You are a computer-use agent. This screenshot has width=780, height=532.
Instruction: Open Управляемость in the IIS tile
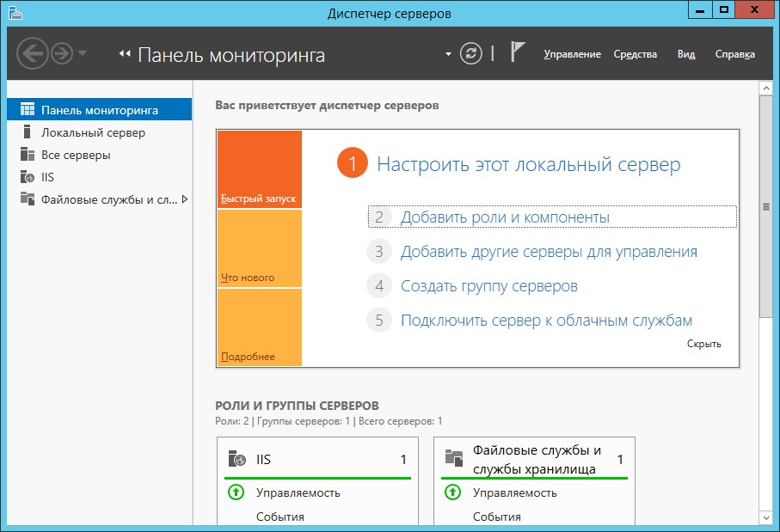click(298, 492)
